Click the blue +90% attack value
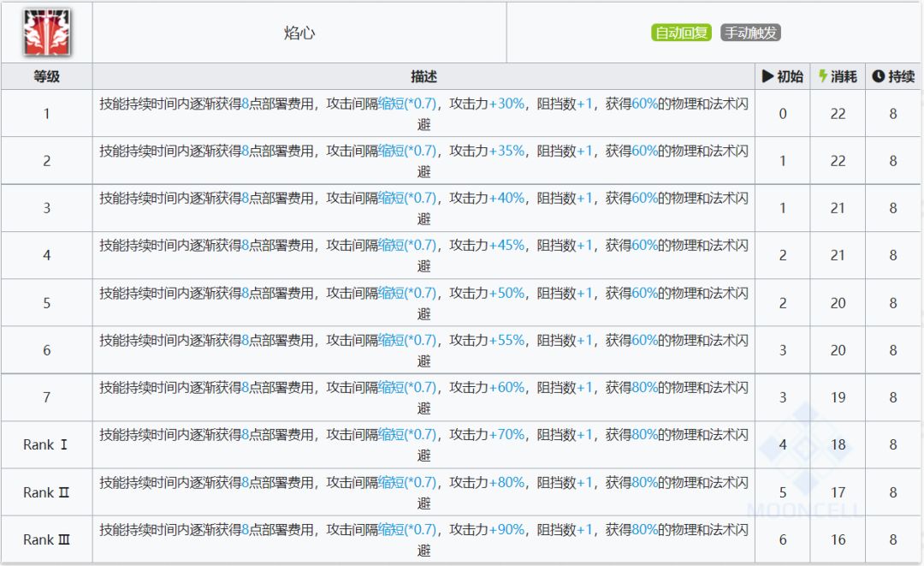The width and height of the screenshot is (924, 566). (x=506, y=529)
